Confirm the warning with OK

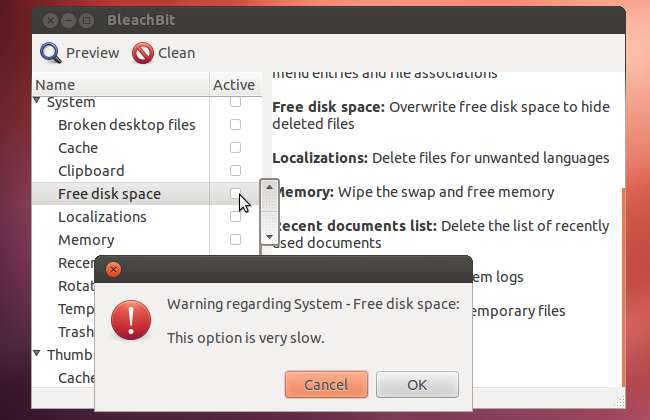(x=417, y=384)
